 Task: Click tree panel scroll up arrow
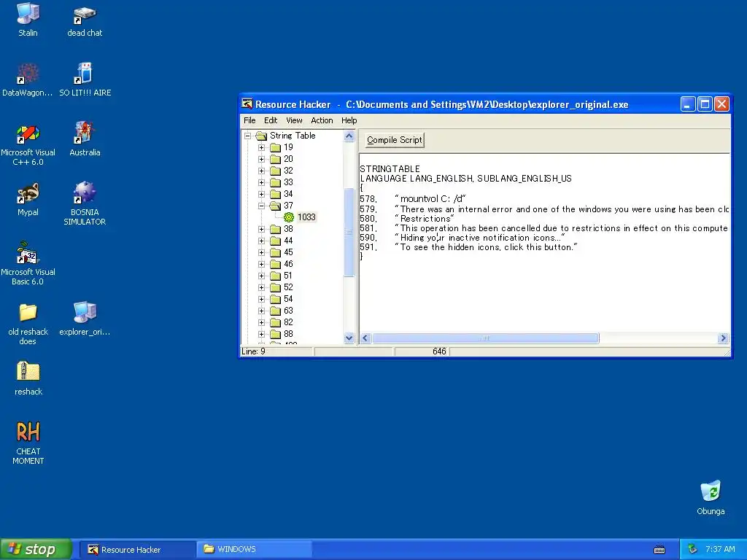(x=349, y=136)
